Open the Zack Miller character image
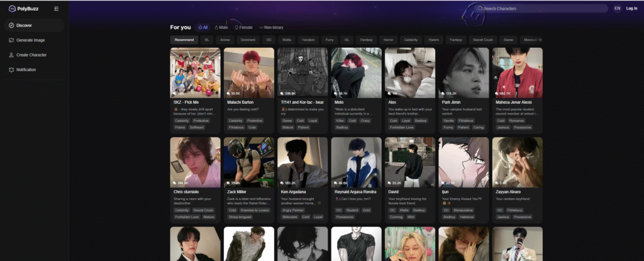The image size is (644, 261). tap(249, 162)
